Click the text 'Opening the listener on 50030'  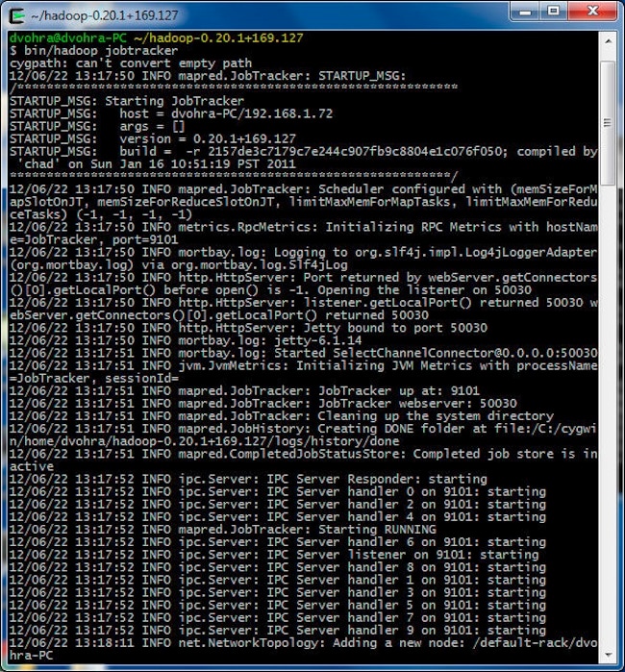(x=424, y=290)
